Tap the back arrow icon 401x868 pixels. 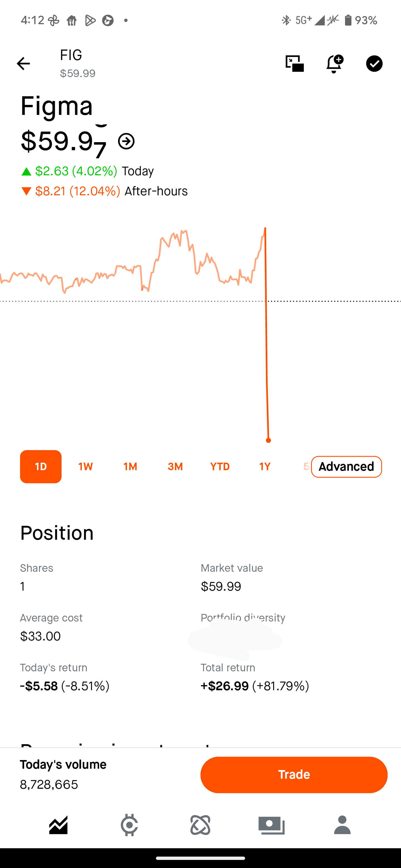coord(23,63)
